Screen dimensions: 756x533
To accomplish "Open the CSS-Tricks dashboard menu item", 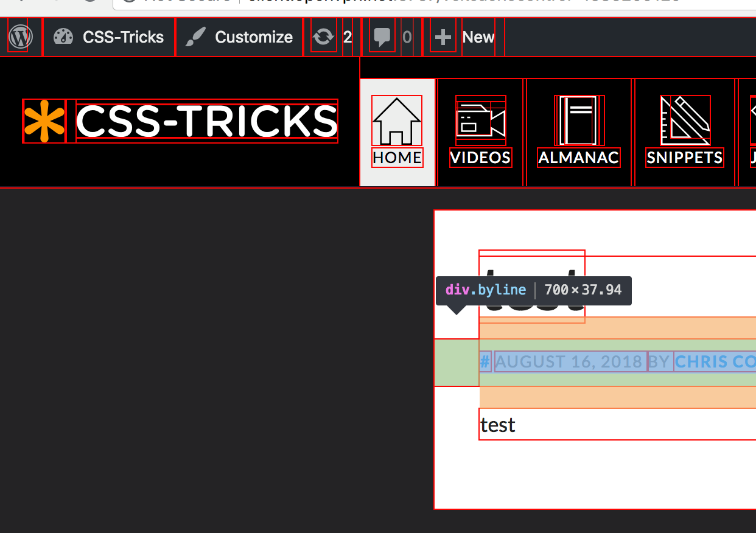I will click(109, 37).
